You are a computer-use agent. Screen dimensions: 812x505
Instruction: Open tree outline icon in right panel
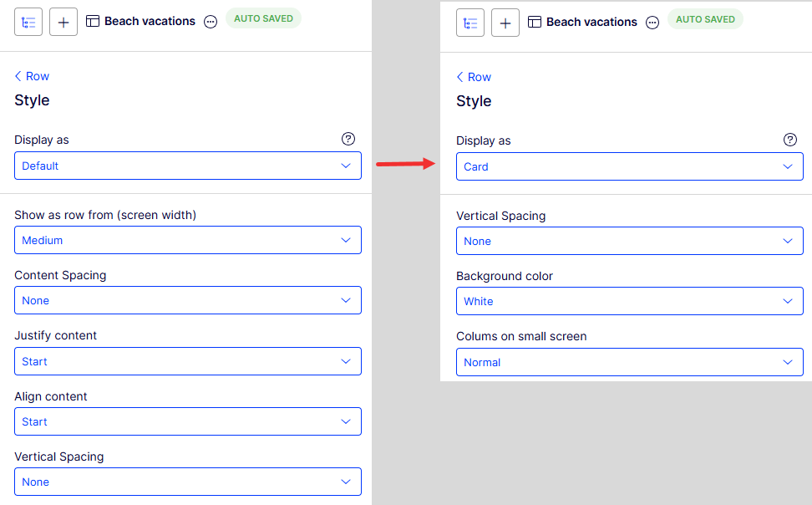click(470, 23)
